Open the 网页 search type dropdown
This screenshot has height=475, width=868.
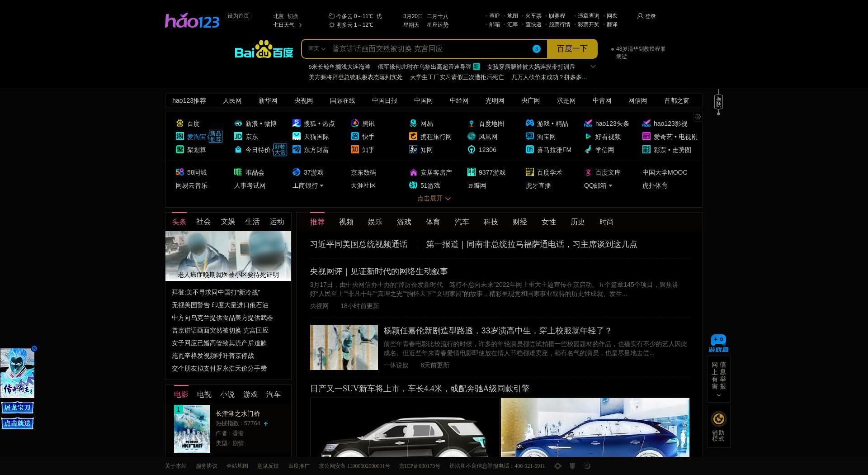316,49
